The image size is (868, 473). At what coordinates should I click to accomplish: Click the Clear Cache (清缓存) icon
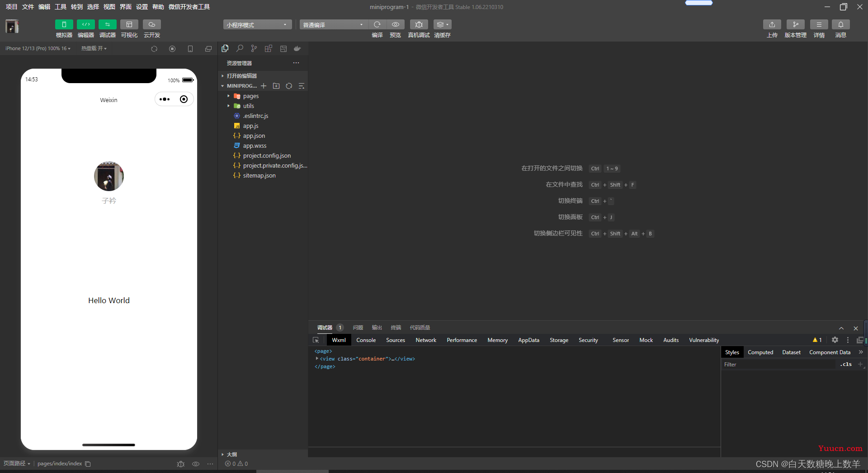coord(442,24)
